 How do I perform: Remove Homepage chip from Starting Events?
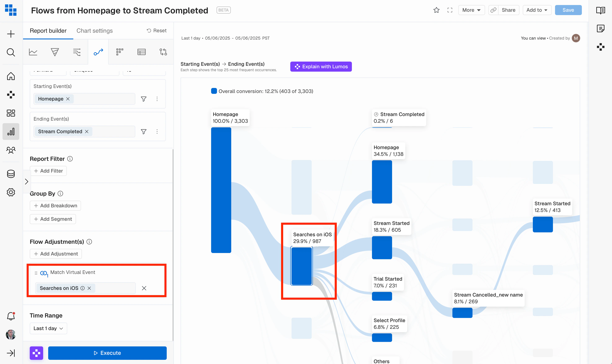tap(68, 99)
